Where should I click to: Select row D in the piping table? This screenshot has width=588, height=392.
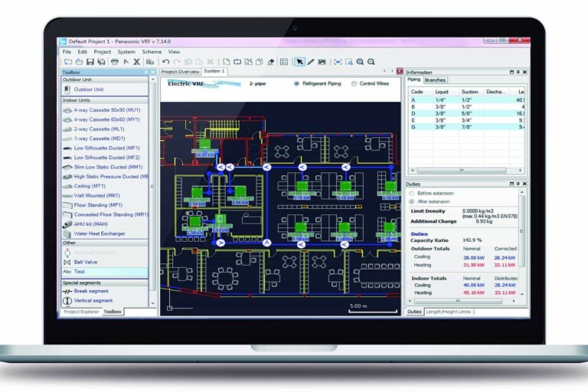[x=466, y=113]
